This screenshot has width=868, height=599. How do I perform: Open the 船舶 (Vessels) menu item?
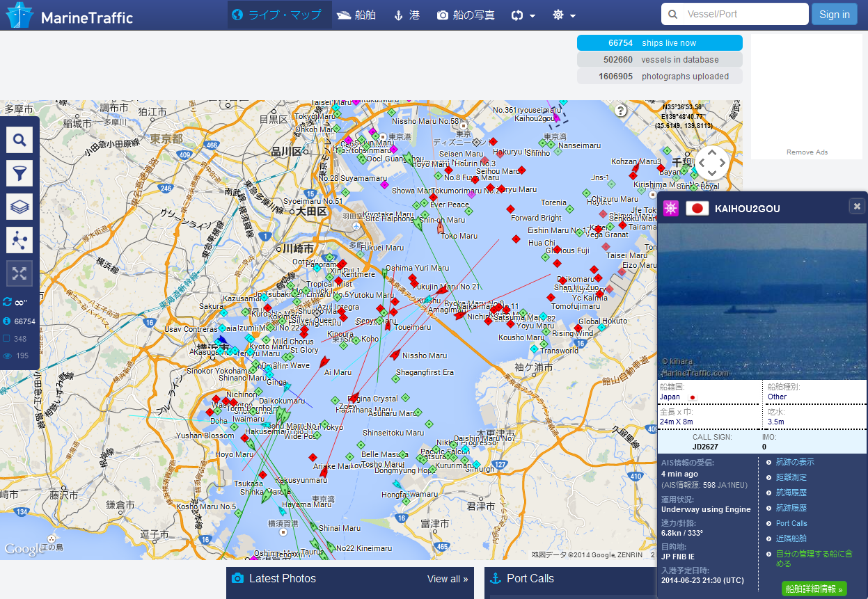coord(356,15)
